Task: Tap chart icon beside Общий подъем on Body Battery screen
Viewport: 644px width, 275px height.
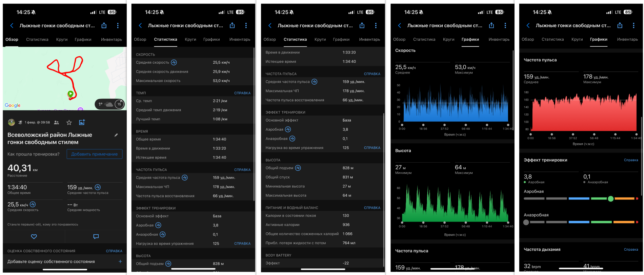Action: (298, 168)
